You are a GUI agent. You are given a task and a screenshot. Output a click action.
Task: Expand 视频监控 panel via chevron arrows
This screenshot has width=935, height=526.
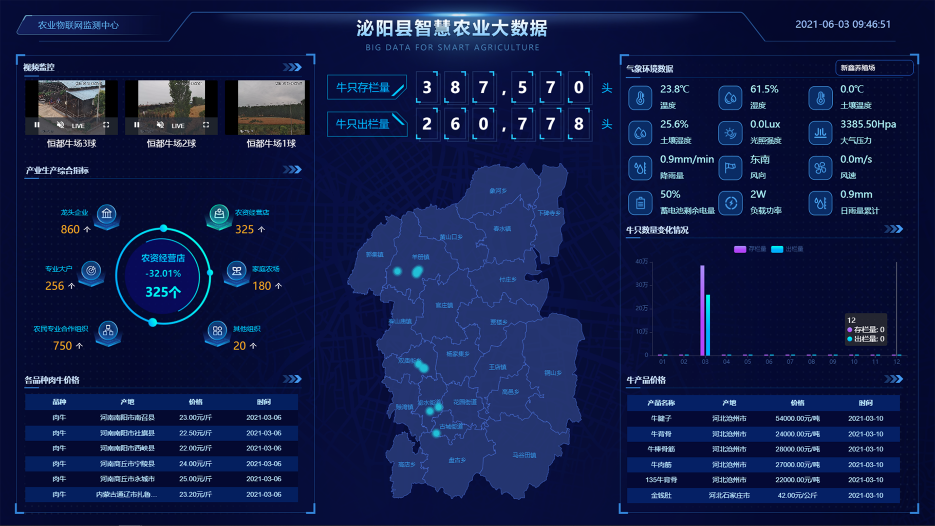click(x=292, y=68)
